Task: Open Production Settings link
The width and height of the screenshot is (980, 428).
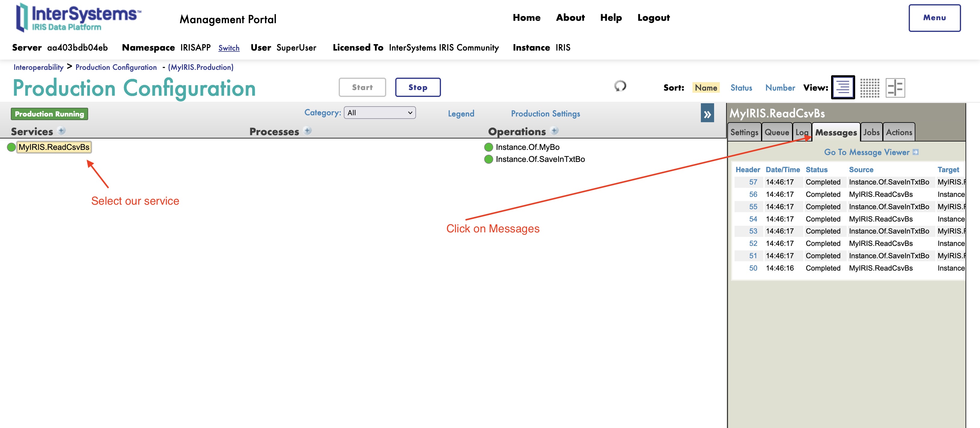Action: pyautogui.click(x=545, y=113)
